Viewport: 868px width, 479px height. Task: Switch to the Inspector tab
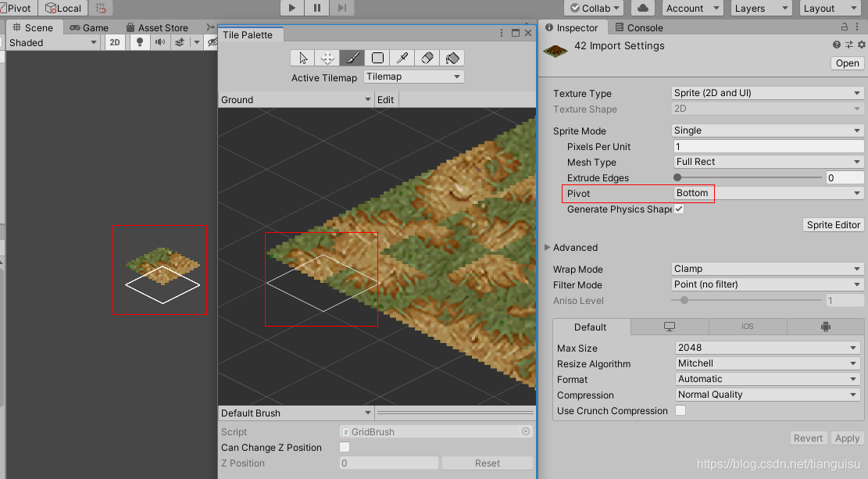(x=572, y=27)
